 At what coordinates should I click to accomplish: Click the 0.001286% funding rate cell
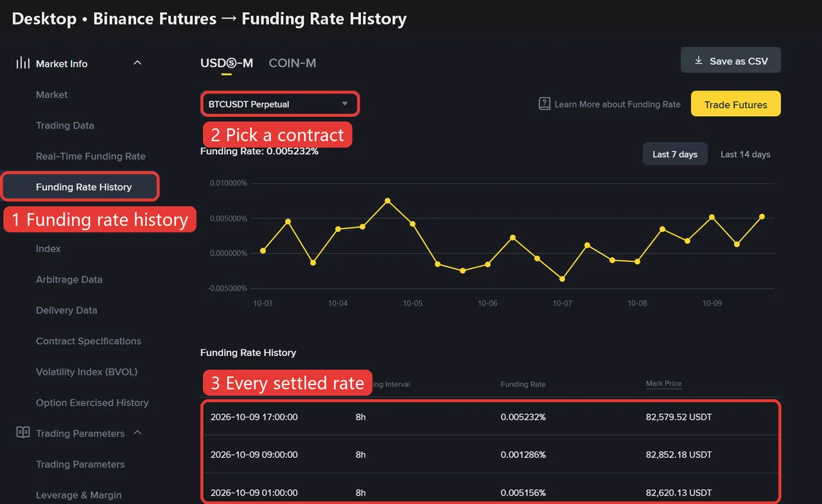click(x=523, y=455)
